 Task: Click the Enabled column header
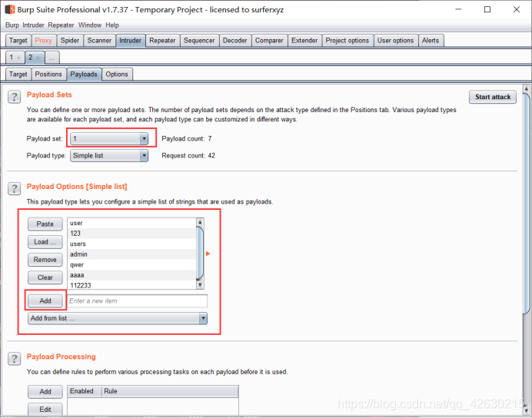(85, 391)
